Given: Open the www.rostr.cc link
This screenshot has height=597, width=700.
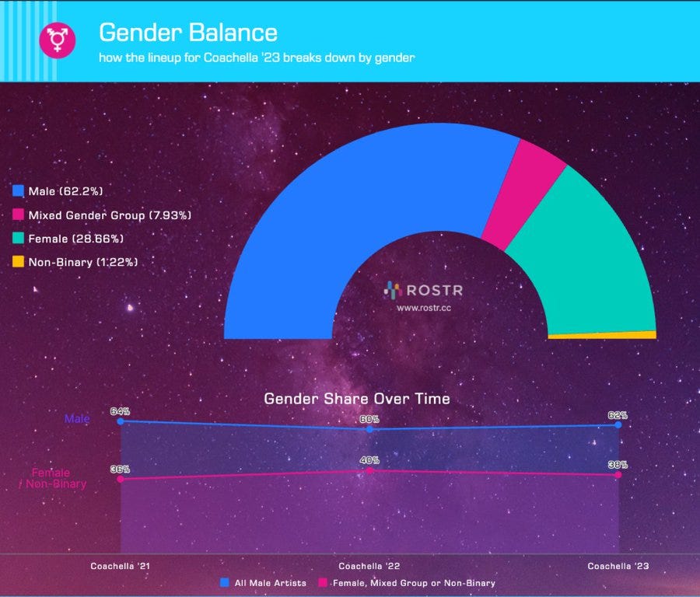Looking at the screenshot, I should (x=424, y=308).
